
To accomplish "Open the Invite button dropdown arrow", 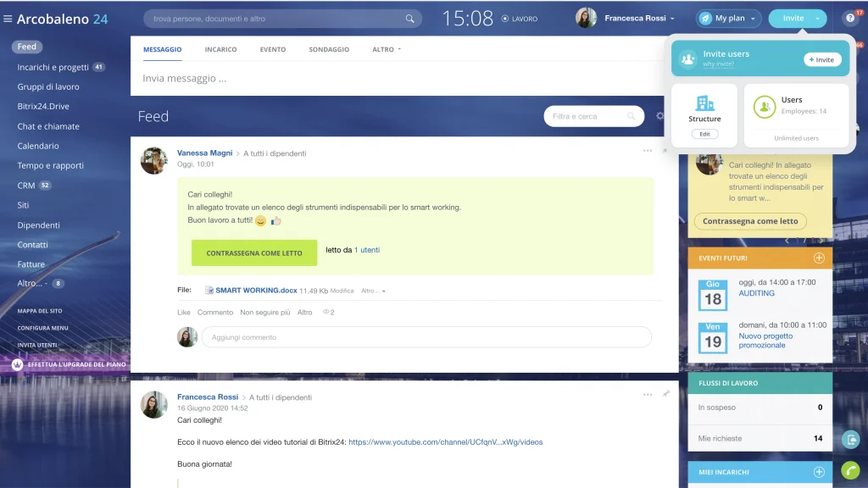I will point(817,19).
